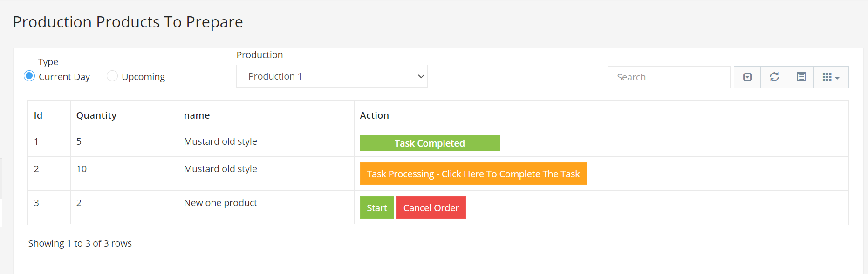868x274 pixels.
Task: Complete the processing task via orange button
Action: point(473,174)
